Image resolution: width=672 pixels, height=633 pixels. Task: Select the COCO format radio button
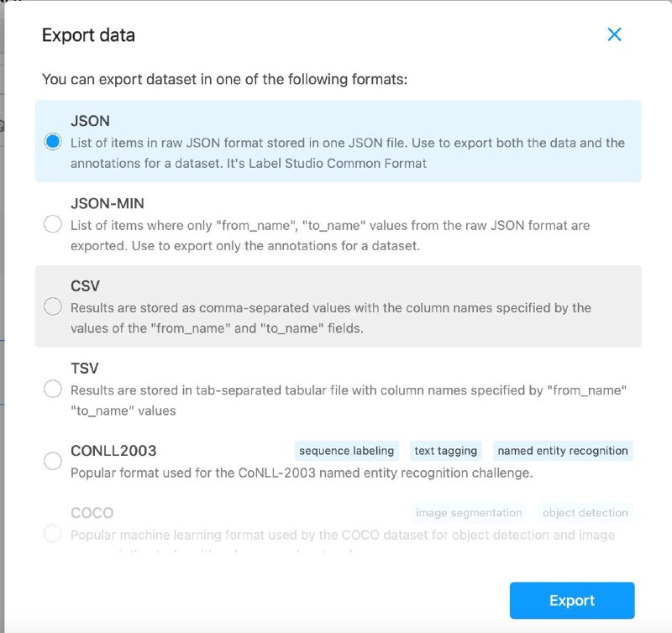tap(53, 534)
